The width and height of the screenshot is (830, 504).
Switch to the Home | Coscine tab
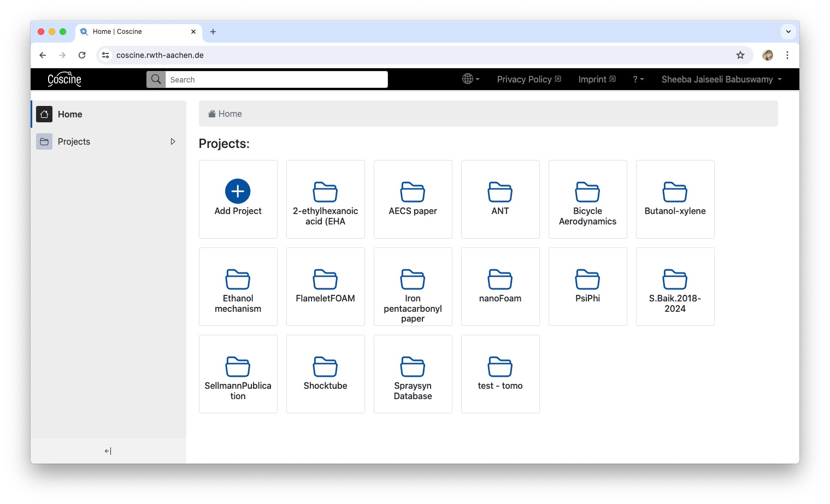131,32
